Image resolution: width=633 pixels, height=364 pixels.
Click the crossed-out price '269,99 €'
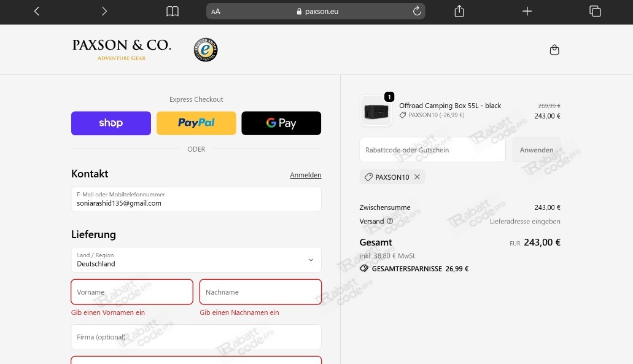click(549, 106)
